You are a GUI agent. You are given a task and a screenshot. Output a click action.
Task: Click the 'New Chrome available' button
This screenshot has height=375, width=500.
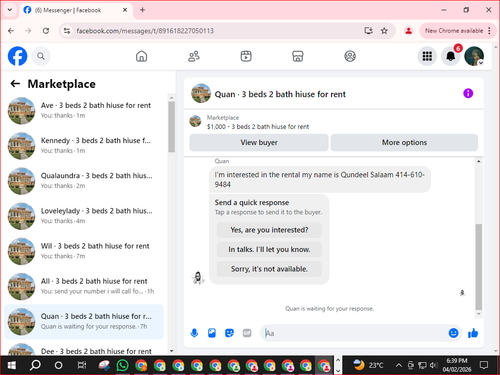454,31
